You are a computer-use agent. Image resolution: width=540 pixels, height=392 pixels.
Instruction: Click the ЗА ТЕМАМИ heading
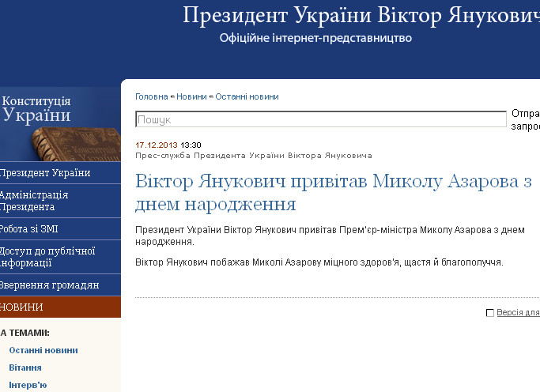point(25,333)
